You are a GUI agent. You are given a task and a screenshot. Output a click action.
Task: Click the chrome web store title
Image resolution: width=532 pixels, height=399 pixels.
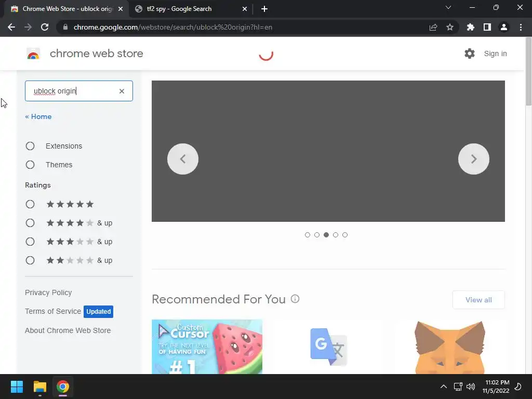96,54
